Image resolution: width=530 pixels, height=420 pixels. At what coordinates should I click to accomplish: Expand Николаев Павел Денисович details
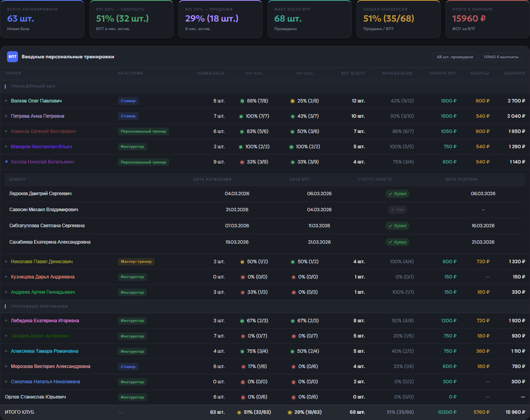pos(6,262)
